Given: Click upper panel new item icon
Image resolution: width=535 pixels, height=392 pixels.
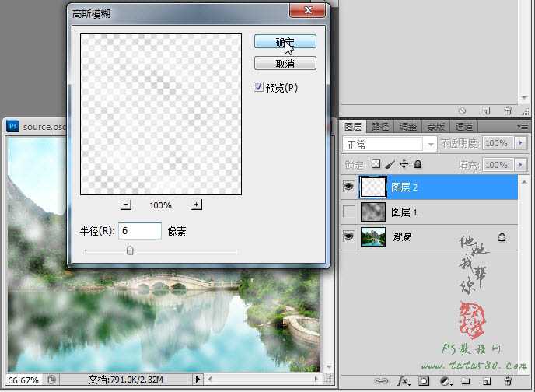Looking at the screenshot, I should 486,110.
